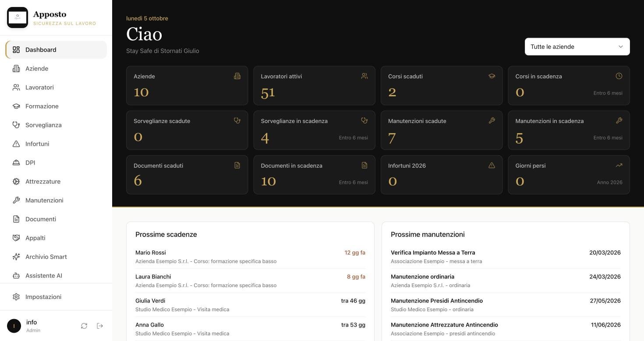Click the user avatar circle labeled I
The height and width of the screenshot is (341, 644).
[x=14, y=326]
